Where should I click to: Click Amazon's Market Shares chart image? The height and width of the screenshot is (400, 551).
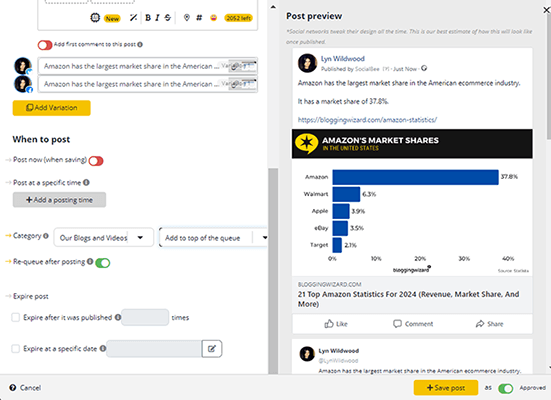(412, 202)
